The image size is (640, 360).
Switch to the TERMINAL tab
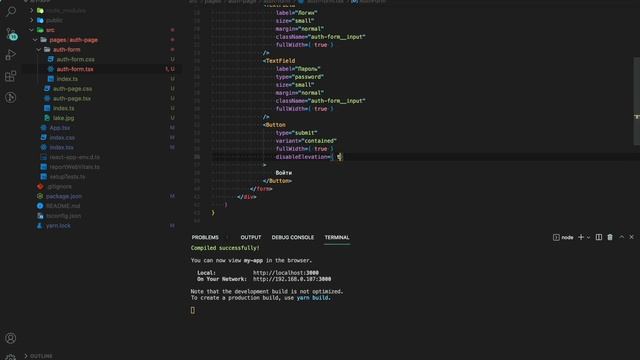click(337, 237)
